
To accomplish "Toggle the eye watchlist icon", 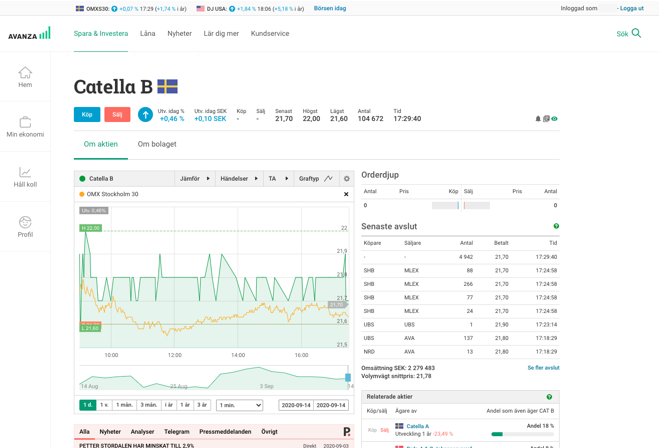I will pyautogui.click(x=555, y=119).
